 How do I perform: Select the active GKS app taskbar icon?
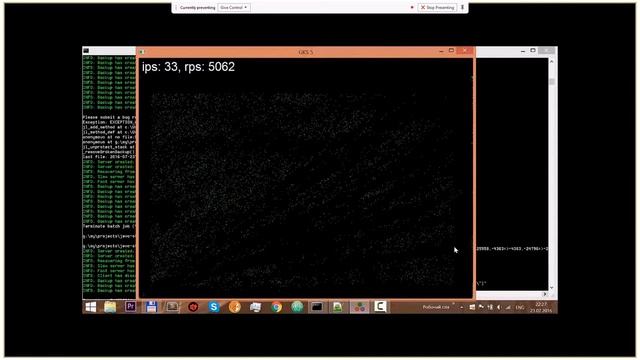360,307
